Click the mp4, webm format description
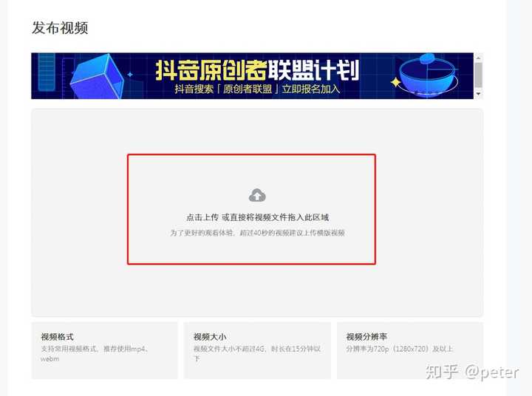Image resolution: width=532 pixels, height=396 pixels. coord(95,354)
